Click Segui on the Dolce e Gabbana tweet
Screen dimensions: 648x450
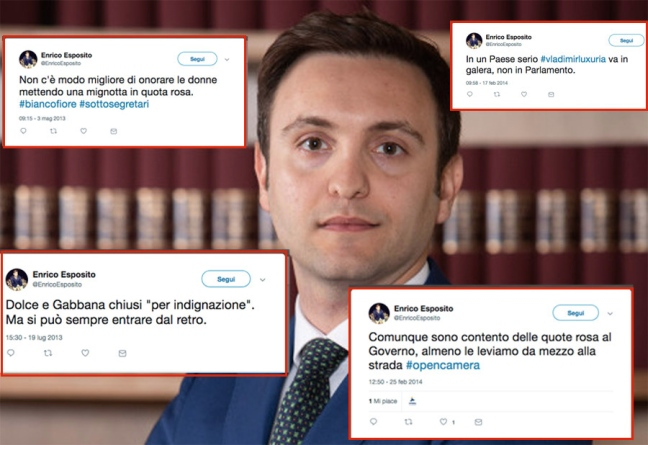pyautogui.click(x=226, y=279)
